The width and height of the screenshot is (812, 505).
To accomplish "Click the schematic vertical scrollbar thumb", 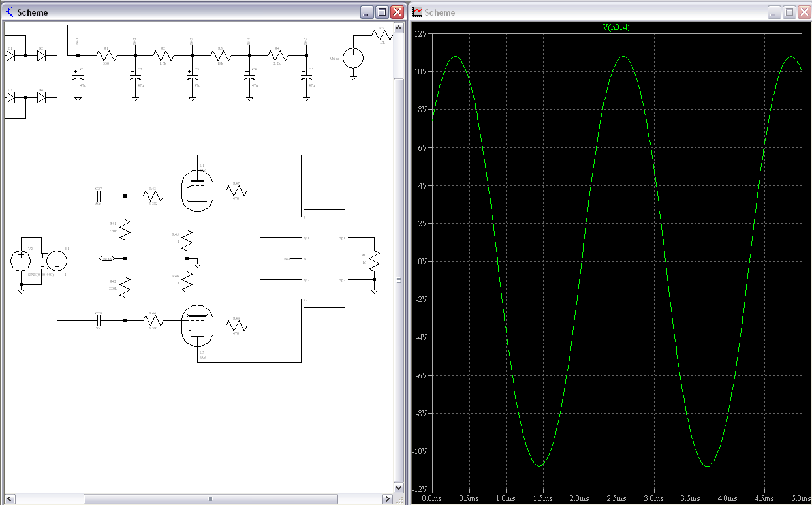I will pyautogui.click(x=399, y=280).
